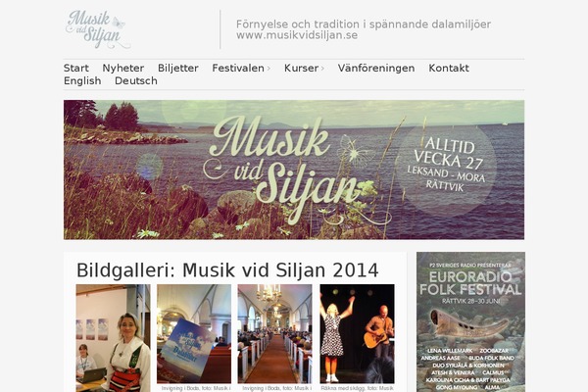
Task: Visit the Vänföreningen page
Action: (376, 68)
